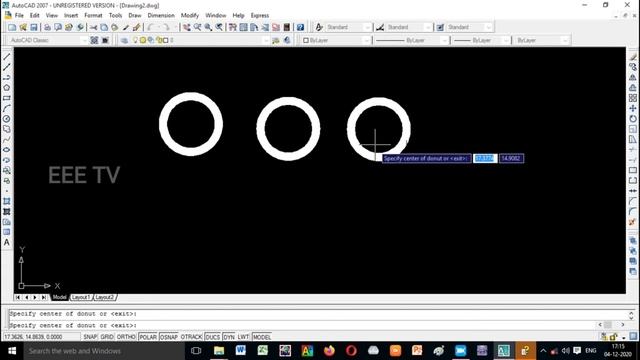Open Layer Properties Manager icon
This screenshot has height=360, width=640.
[x=124, y=40]
